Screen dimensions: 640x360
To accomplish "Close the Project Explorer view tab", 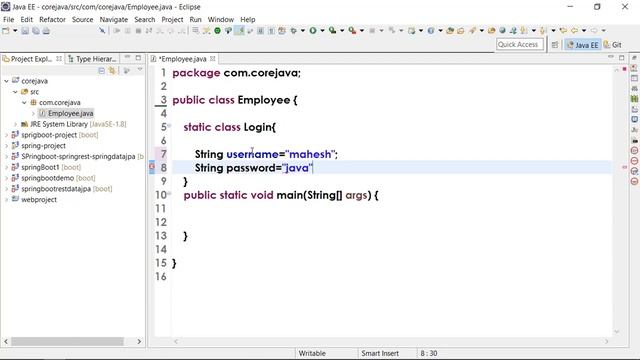I will coord(59,59).
